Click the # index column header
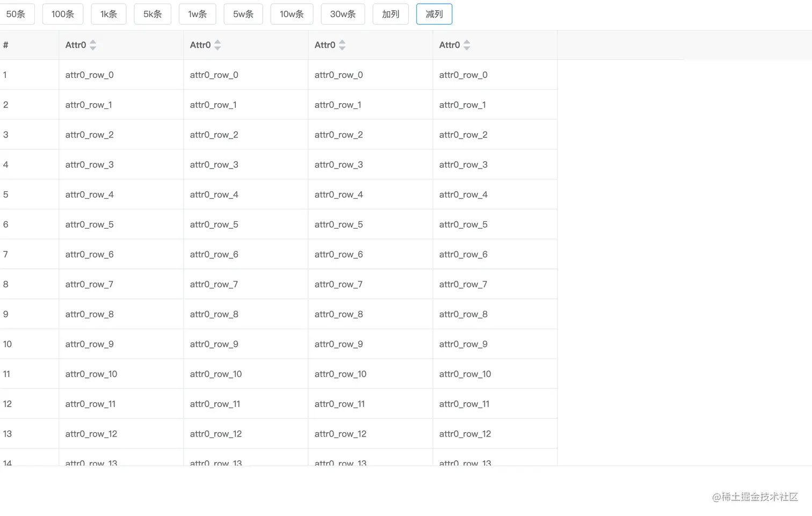 pyautogui.click(x=29, y=45)
